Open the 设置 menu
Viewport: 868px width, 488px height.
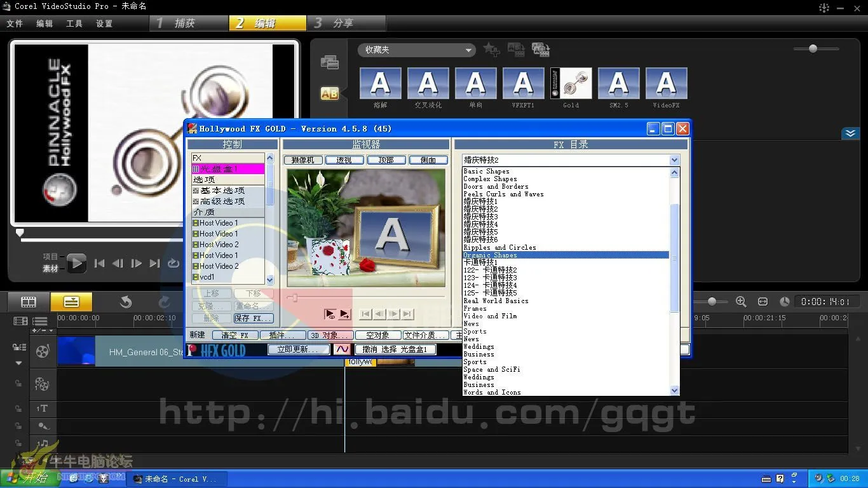point(104,23)
